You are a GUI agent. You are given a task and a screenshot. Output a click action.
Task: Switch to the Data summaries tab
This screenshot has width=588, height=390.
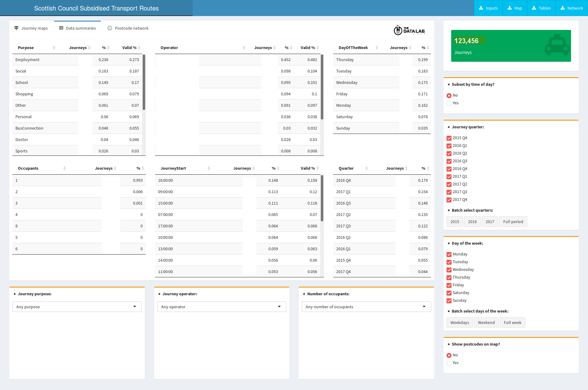pos(77,28)
